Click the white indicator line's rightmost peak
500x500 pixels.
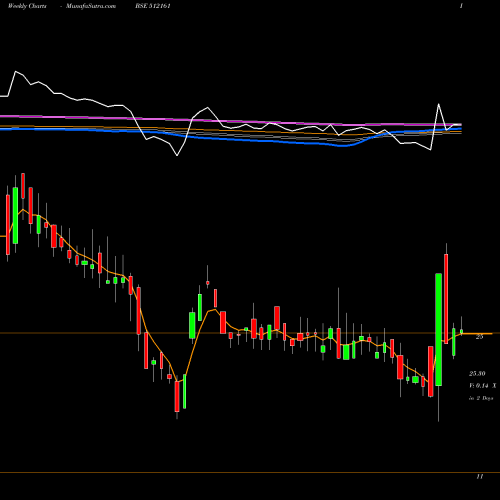pyautogui.click(x=438, y=104)
